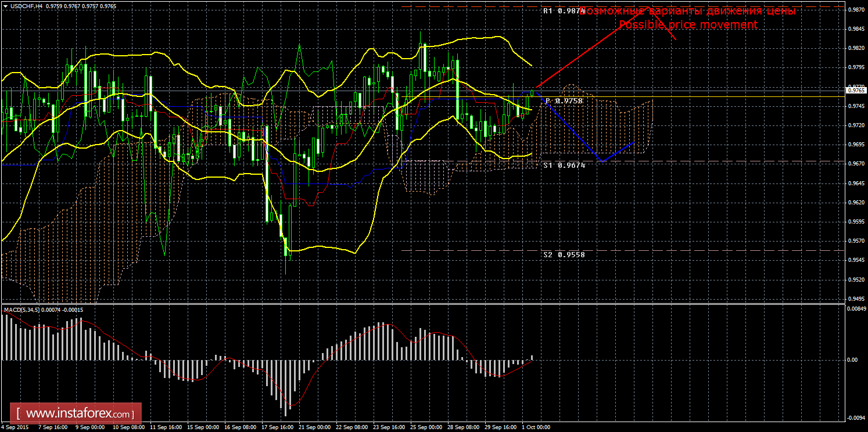868x432 pixels.
Task: Click the 1 Oct 00:00 time axis label
Action: 535,427
